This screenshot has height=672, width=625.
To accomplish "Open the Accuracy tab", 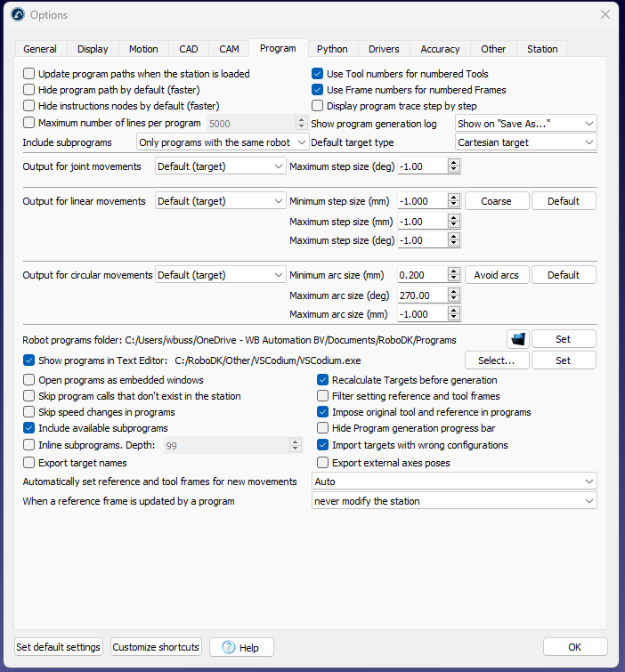I will tap(440, 49).
